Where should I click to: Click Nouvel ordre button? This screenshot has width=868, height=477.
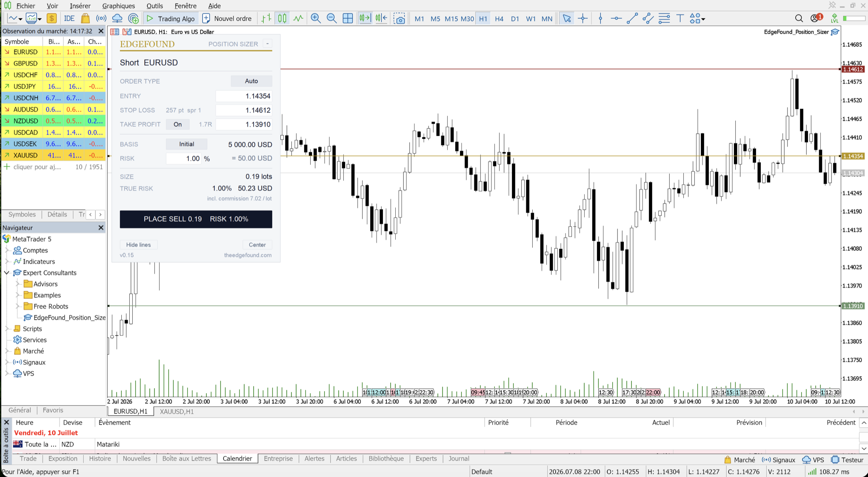227,18
